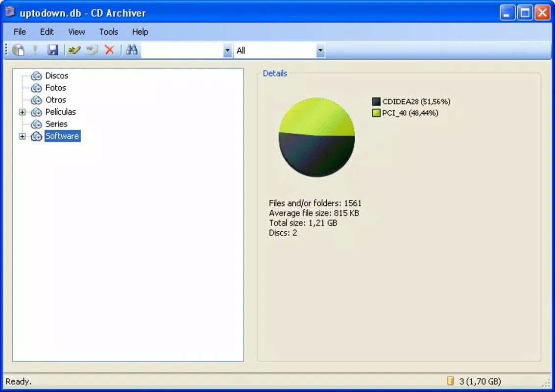Click the disc icon beside Fotos
Image resolution: width=555 pixels, height=392 pixels.
point(36,88)
